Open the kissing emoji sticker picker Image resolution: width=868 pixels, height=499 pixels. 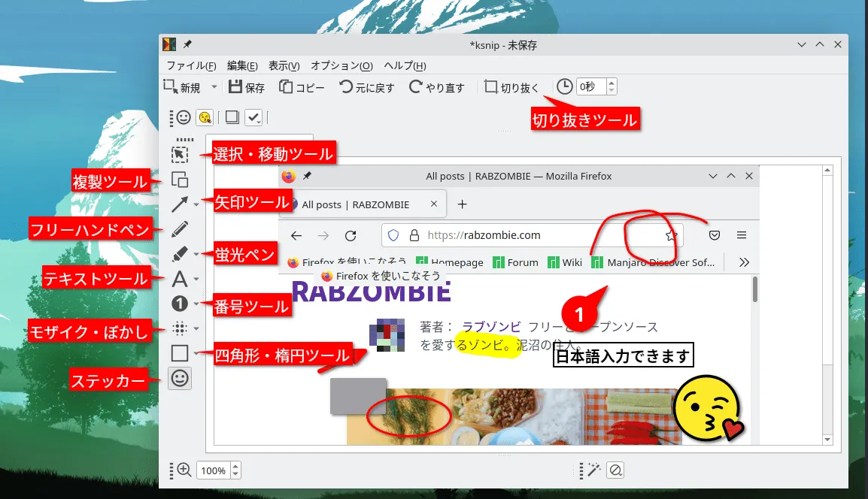click(x=204, y=117)
